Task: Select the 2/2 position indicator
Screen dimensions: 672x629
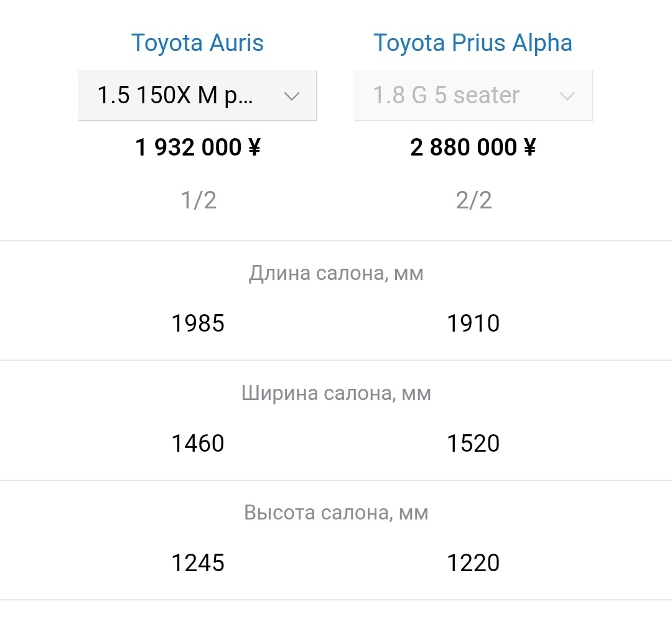Action: coord(474,200)
